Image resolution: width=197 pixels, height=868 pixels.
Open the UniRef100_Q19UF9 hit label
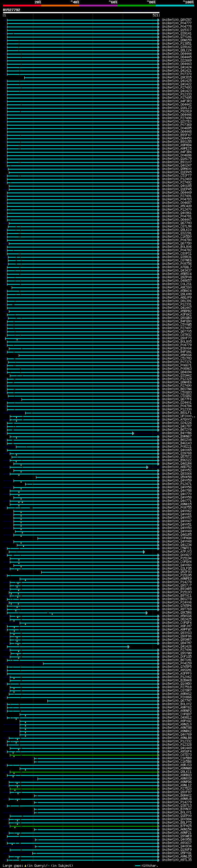click(177, 850)
